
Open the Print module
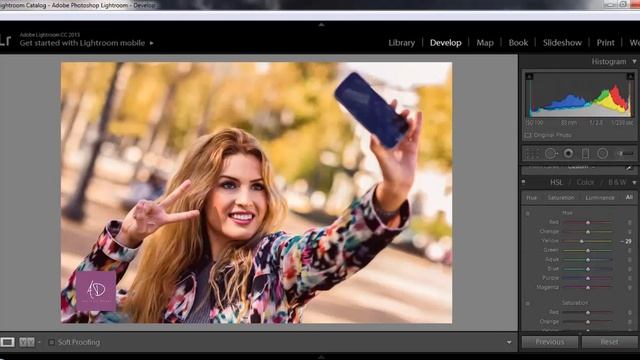(605, 43)
